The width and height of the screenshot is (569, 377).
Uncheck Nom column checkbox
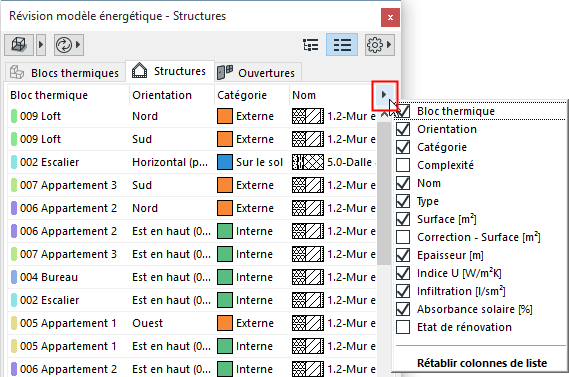click(403, 183)
